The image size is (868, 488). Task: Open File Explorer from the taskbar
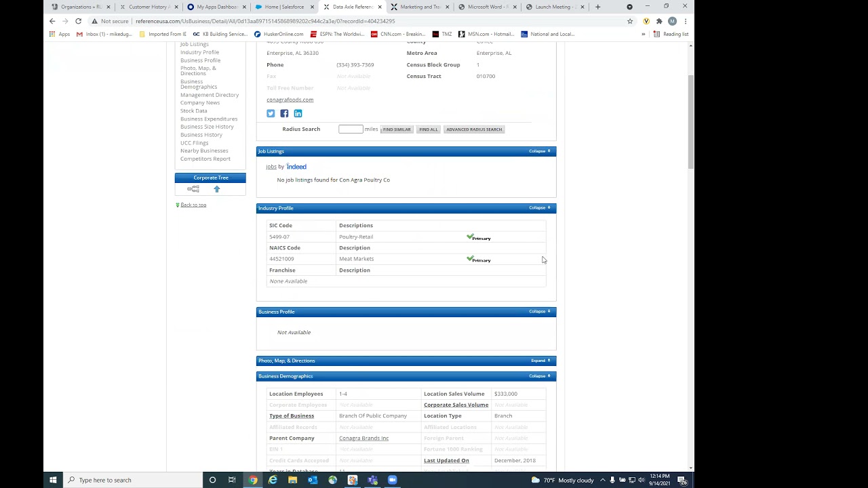pyautogui.click(x=292, y=480)
